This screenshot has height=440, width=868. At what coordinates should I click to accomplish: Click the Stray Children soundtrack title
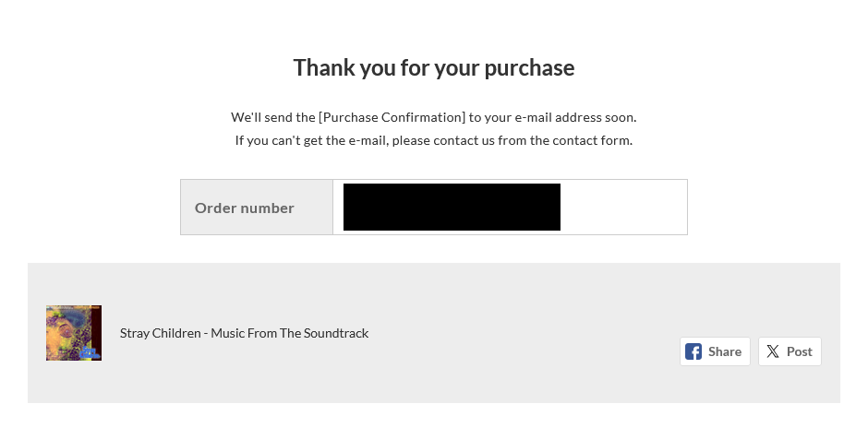click(244, 333)
